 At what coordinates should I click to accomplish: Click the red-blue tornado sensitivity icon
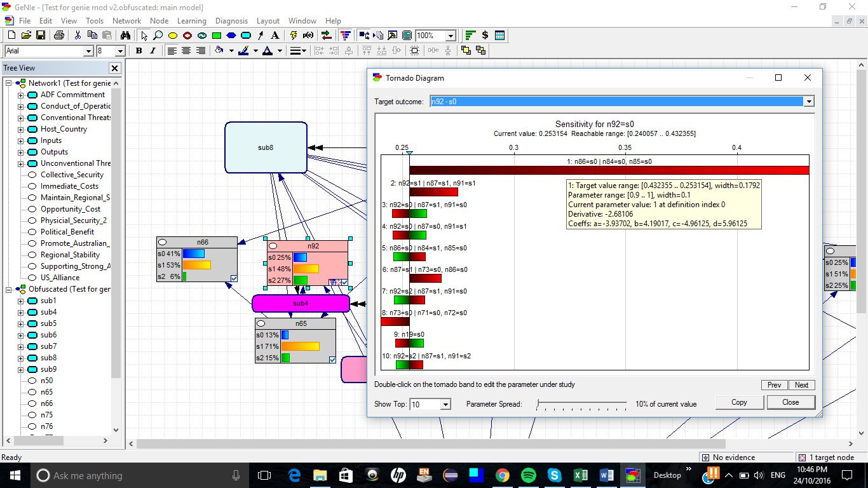click(x=345, y=36)
